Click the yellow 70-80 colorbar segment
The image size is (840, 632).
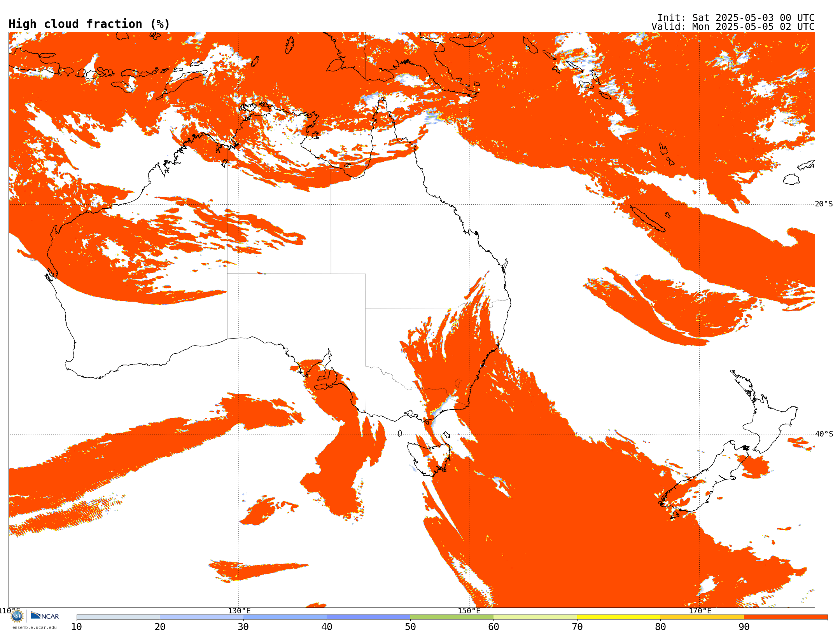(619, 617)
